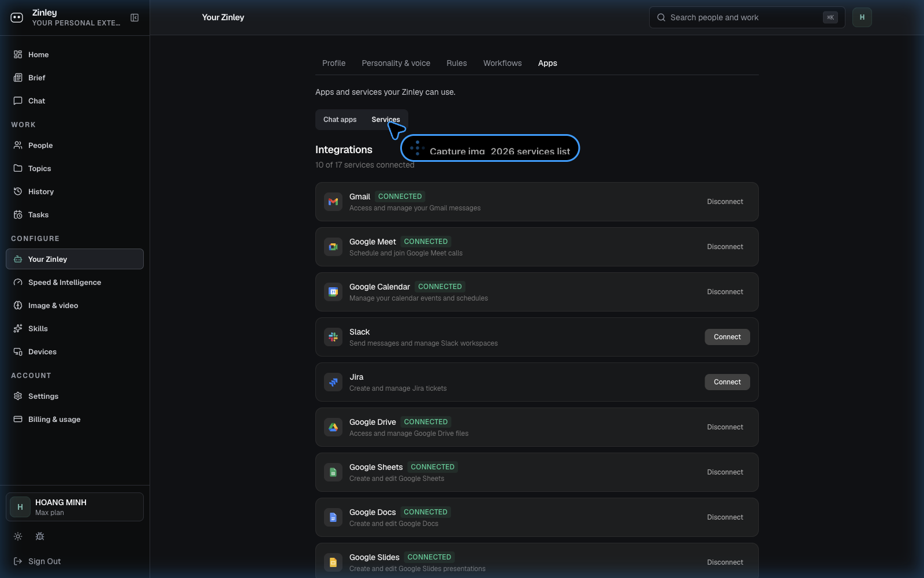This screenshot has height=578, width=924.
Task: Go to Chat in sidebar
Action: coord(74,101)
